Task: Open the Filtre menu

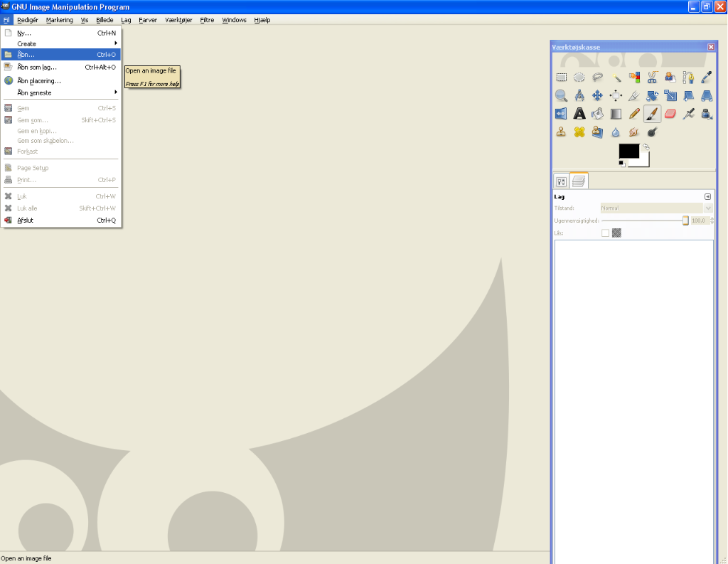Action: pyautogui.click(x=207, y=20)
